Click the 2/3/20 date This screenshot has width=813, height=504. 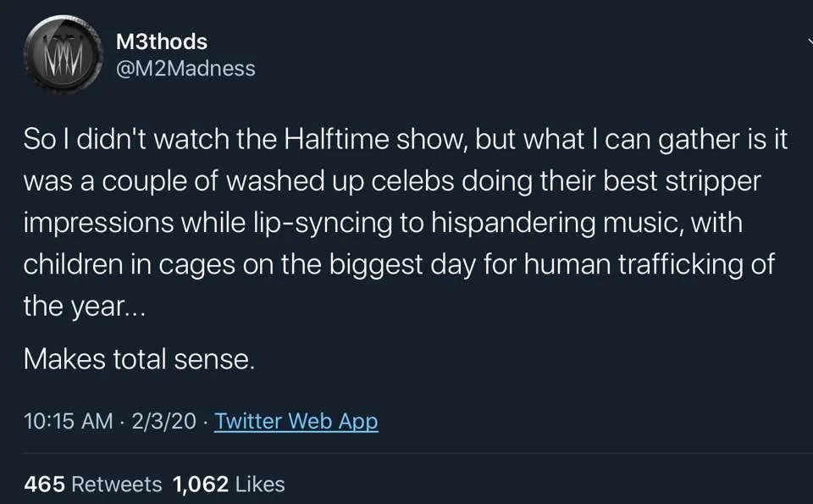[x=163, y=420]
